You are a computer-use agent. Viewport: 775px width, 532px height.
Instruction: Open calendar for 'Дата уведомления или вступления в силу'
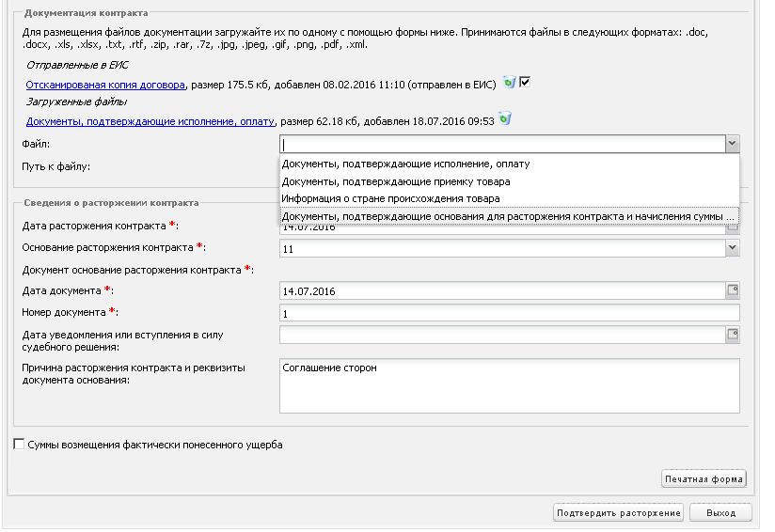point(733,335)
